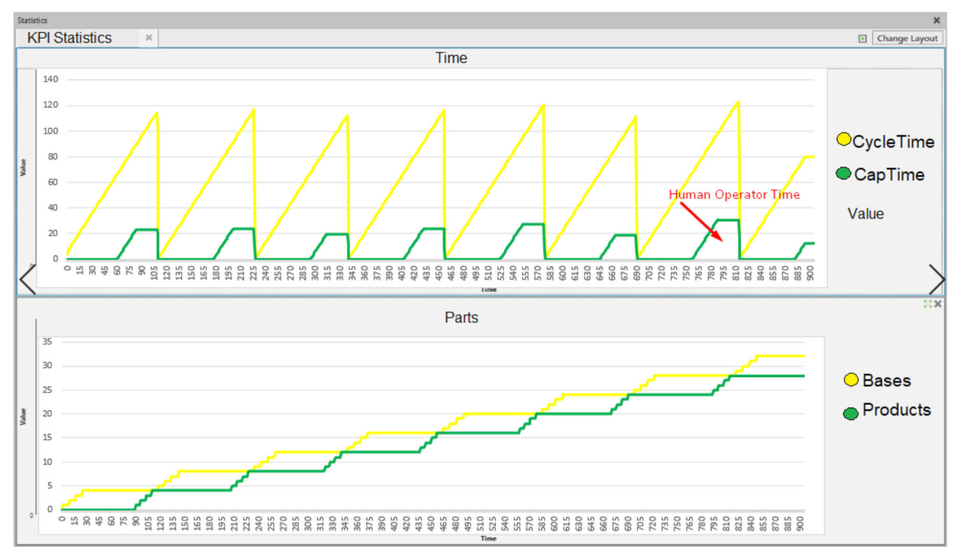
Task: Click the Time chart title
Action: (451, 58)
